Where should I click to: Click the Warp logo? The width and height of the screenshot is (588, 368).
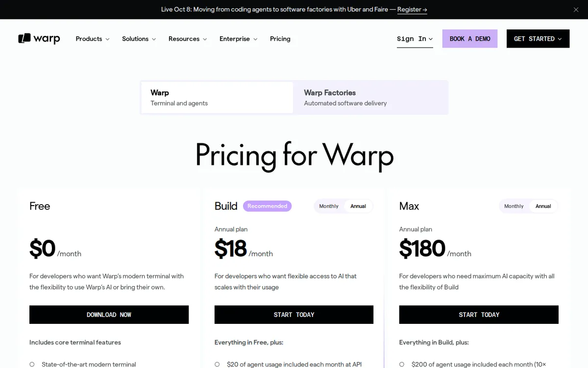pyautogui.click(x=39, y=39)
